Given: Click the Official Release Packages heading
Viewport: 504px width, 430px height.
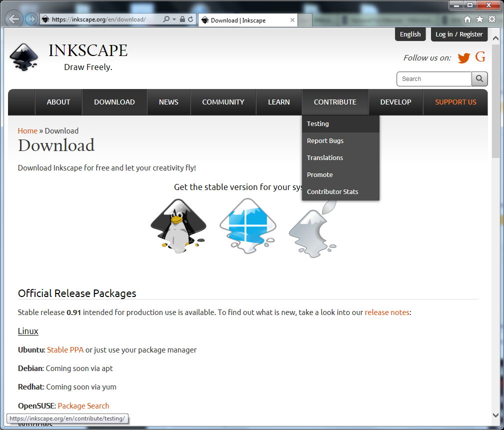Looking at the screenshot, I should 77,293.
